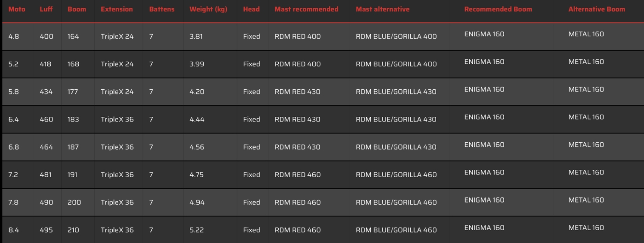Click the Weight (kg) column header
This screenshot has height=243, width=644.
[208, 9]
